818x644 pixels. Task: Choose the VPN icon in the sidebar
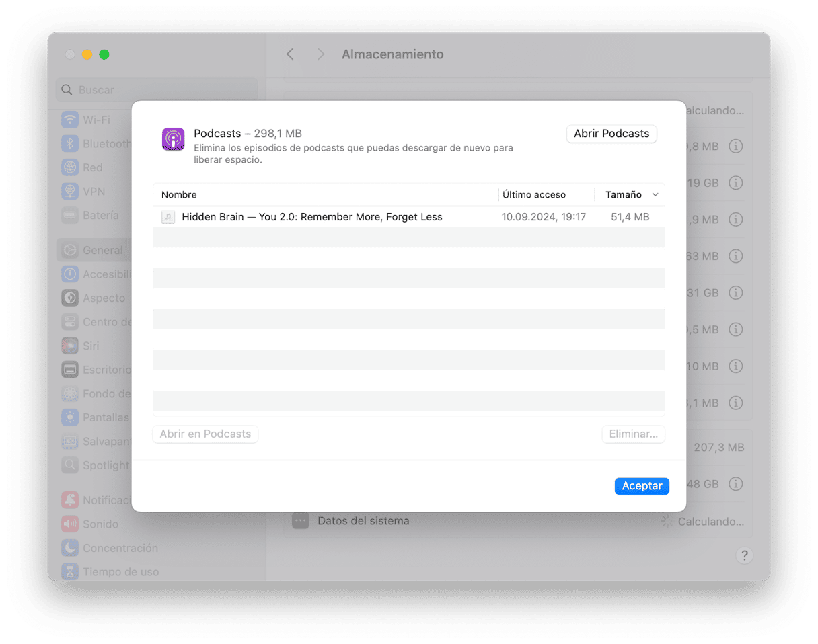coord(70,192)
